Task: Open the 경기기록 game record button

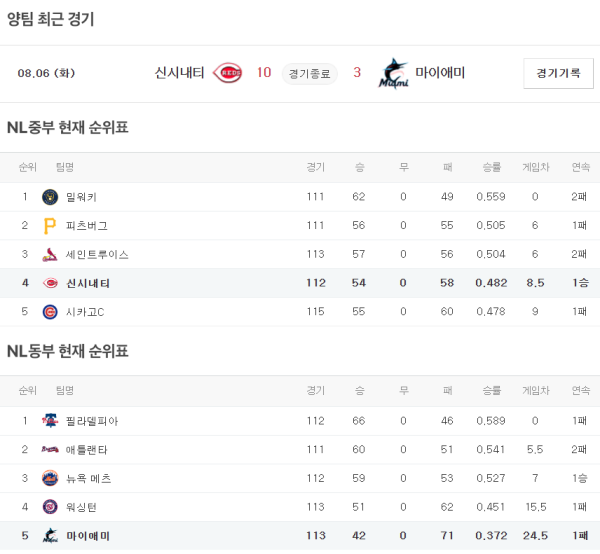Action: 558,73
